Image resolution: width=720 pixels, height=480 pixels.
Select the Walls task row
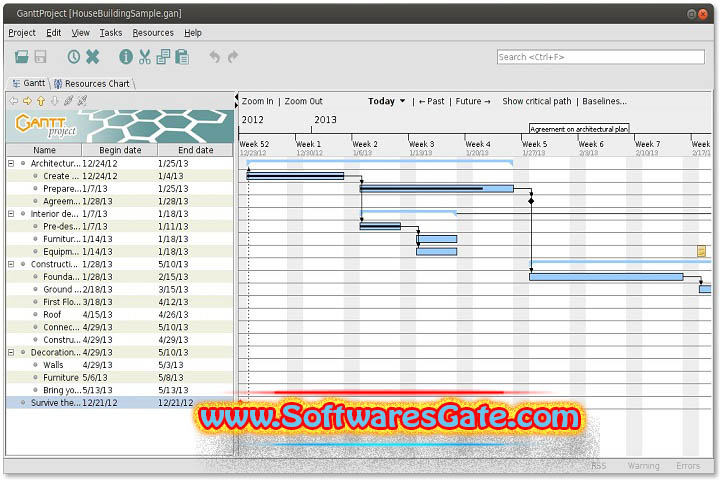coord(120,365)
